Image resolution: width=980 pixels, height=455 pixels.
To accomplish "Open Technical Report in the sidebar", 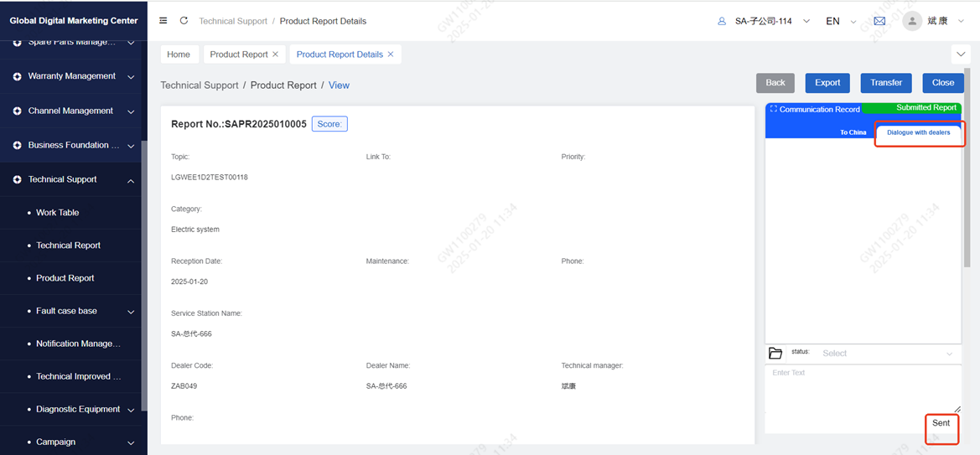I will pyautogui.click(x=68, y=246).
